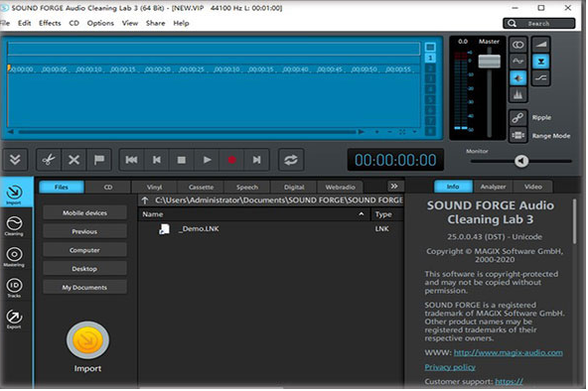The height and width of the screenshot is (391, 588).
Task: Open the Tracks ID section in sidebar
Action: (x=14, y=288)
